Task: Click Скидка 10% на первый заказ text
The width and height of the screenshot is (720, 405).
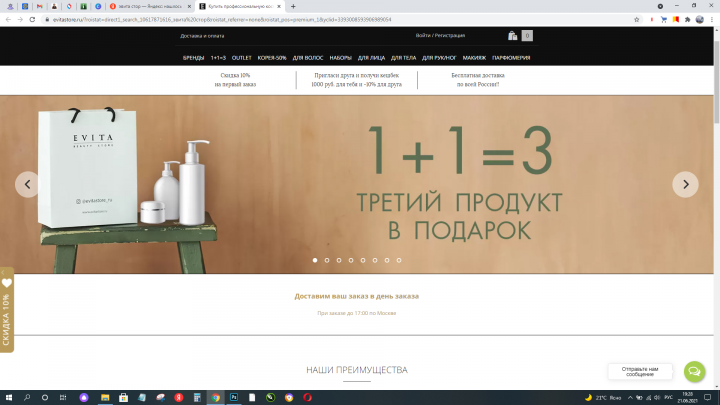Action: click(235, 80)
